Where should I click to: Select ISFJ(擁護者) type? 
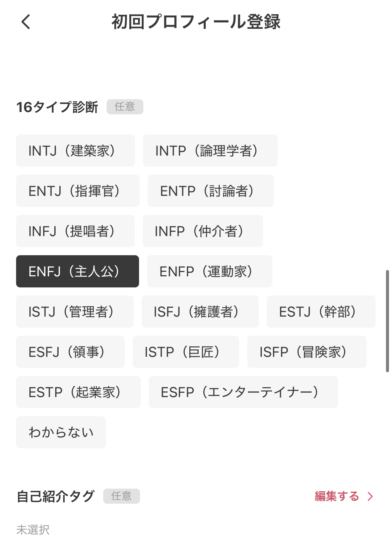click(x=200, y=312)
